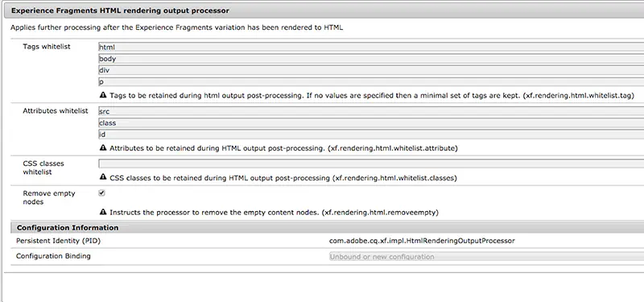Click the 'html' tags whitelist field
Screen dimensions: 644x302
tap(371, 48)
